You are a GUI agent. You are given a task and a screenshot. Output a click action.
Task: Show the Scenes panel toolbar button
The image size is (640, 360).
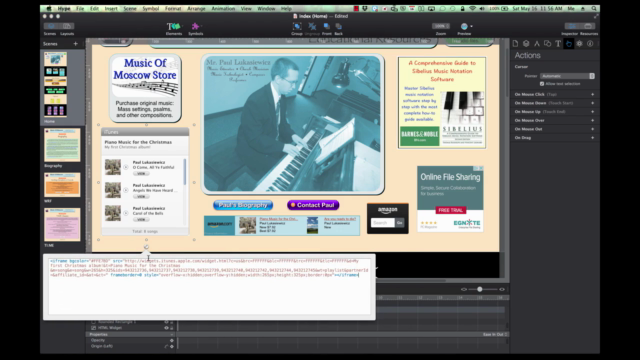click(51, 27)
